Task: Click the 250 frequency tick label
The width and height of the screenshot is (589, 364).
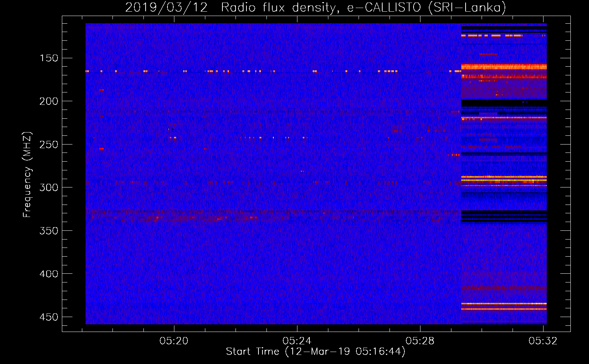Action: [x=49, y=145]
